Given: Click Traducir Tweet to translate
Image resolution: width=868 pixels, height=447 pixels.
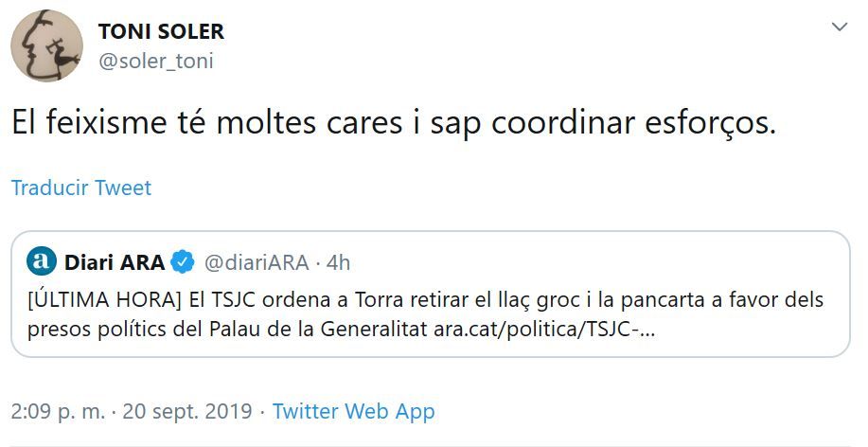Looking at the screenshot, I should (x=81, y=188).
